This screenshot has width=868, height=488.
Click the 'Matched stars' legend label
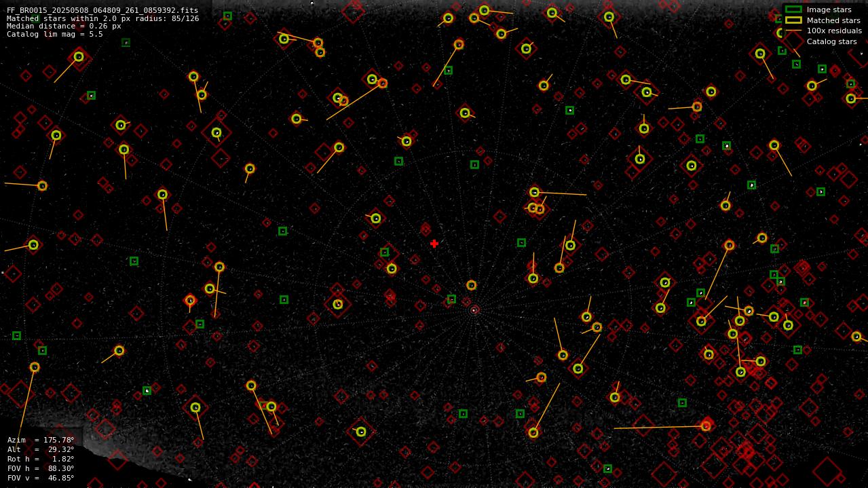[x=833, y=20]
